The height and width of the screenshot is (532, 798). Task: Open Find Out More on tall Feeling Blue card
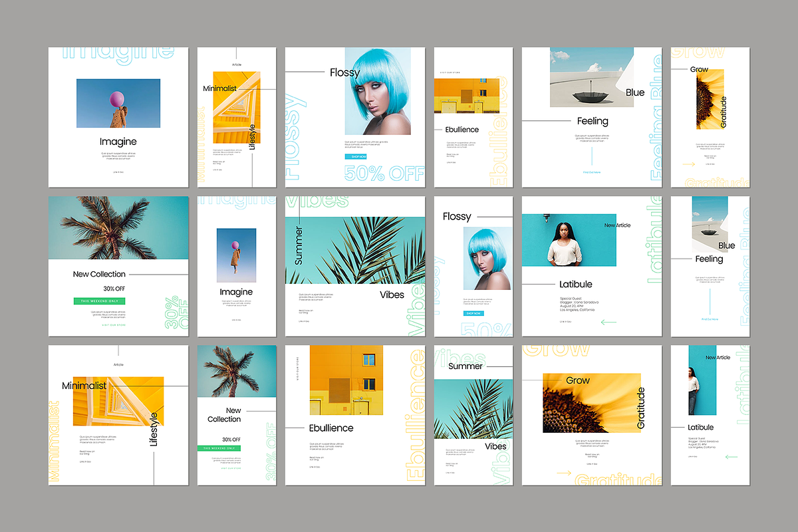click(710, 319)
